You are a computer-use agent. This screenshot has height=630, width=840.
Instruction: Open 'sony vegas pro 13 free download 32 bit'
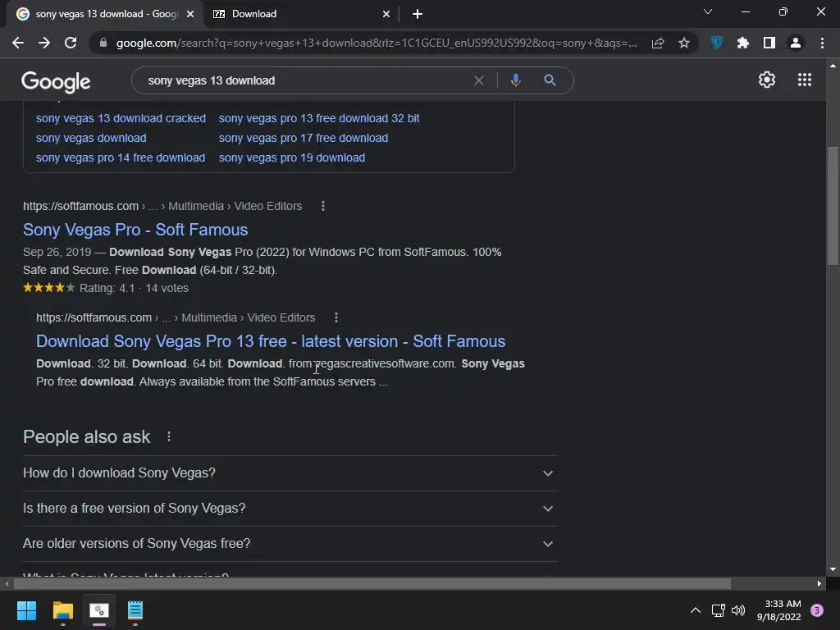319,118
